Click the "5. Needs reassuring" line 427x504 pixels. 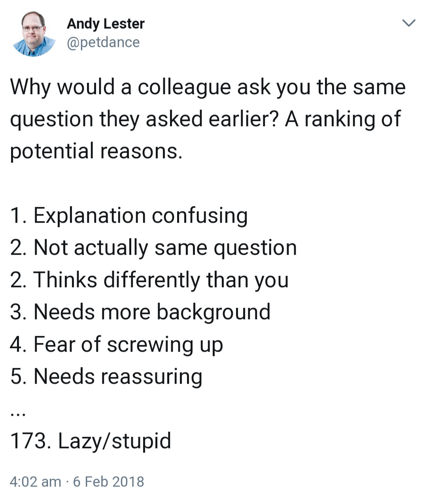coord(106,376)
